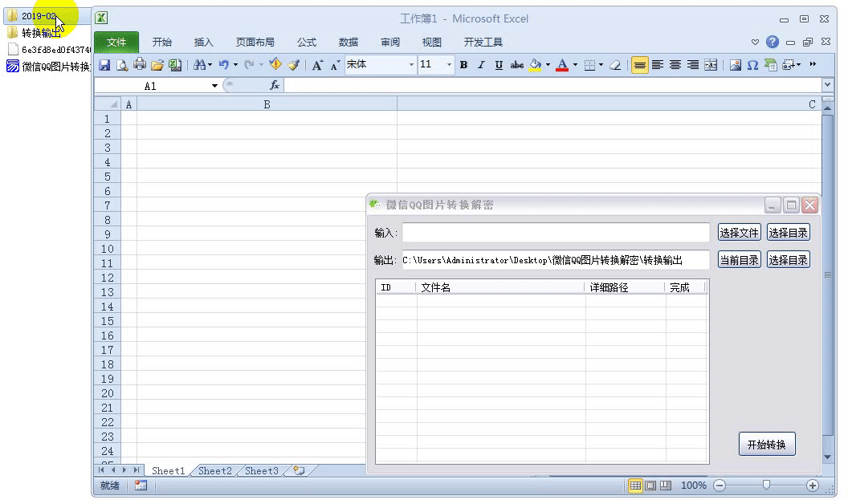Screen dimensions: 848x504
Task: Click the Save As Excel workbook icon
Action: 175,65
